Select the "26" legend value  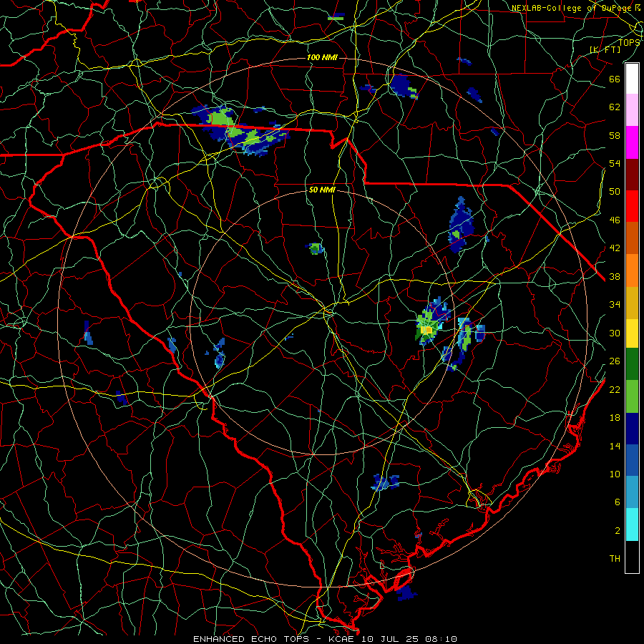[x=615, y=361]
